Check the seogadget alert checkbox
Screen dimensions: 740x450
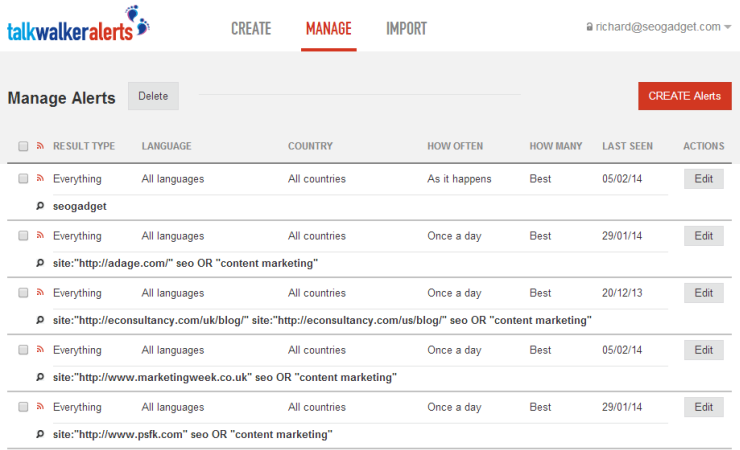[x=23, y=178]
